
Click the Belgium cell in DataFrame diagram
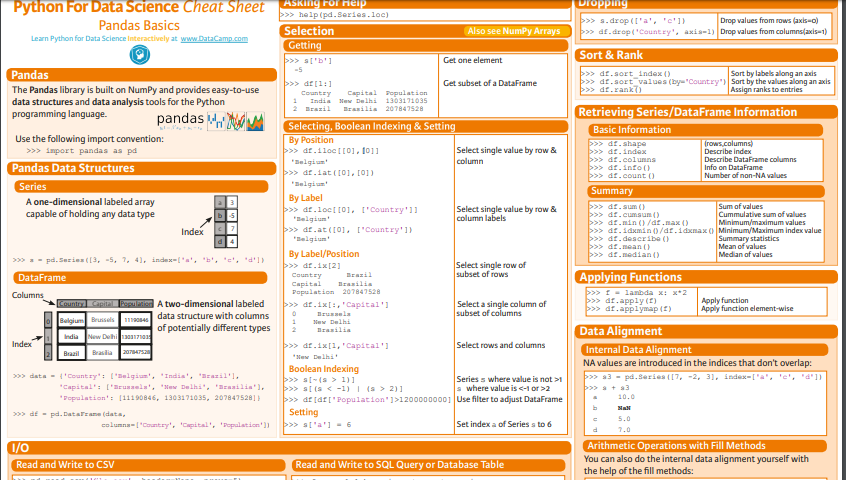[x=72, y=320]
